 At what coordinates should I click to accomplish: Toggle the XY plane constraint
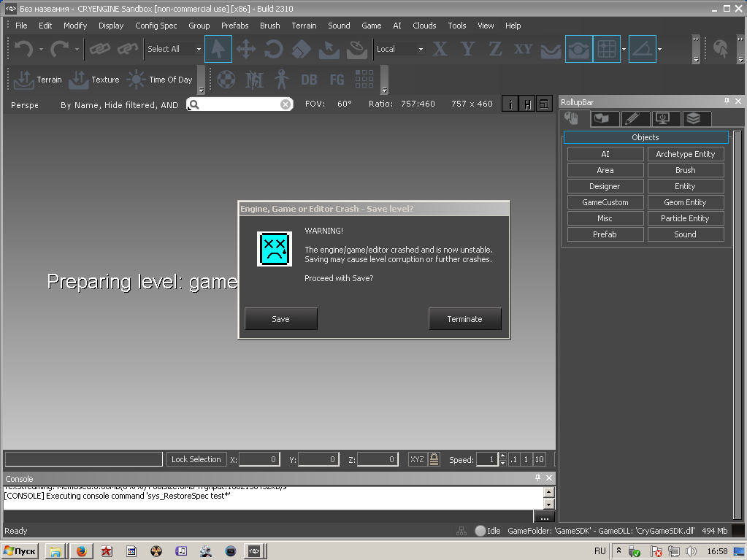click(x=523, y=49)
